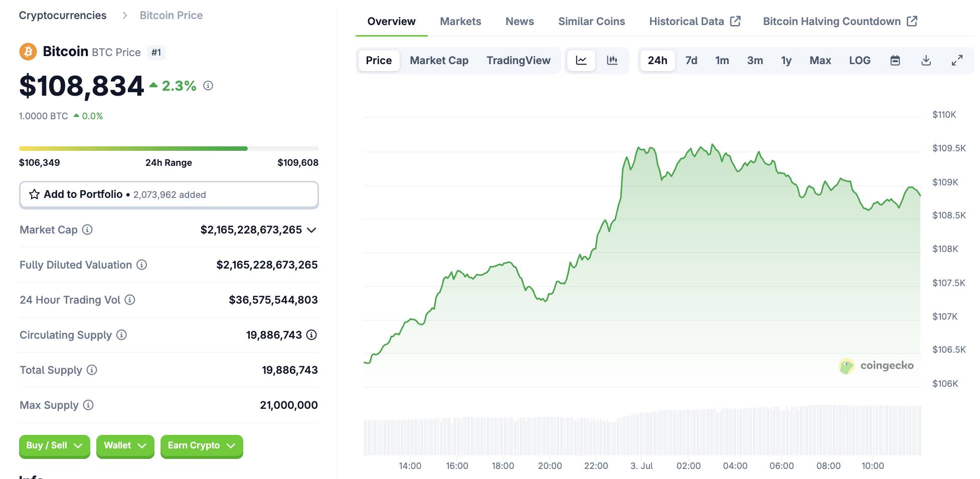Click the 3. Jul axis label

click(x=641, y=466)
